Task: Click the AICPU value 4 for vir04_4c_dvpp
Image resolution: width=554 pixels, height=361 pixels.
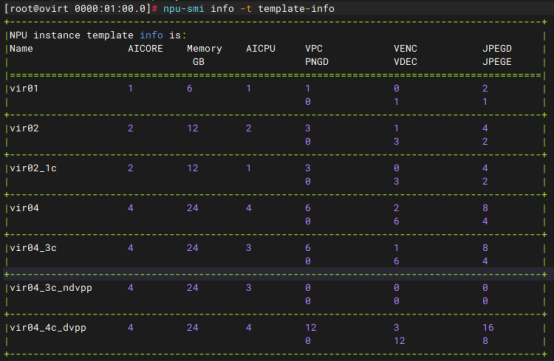Action: [x=249, y=328]
